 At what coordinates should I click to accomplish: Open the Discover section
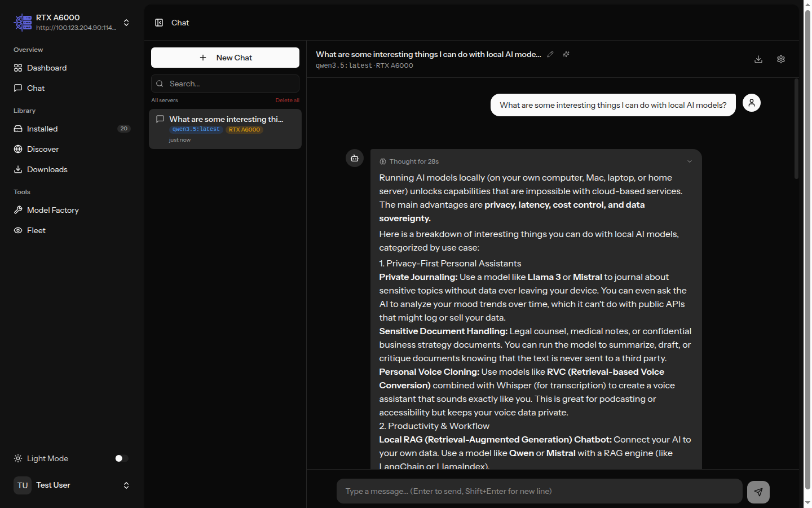(x=42, y=149)
